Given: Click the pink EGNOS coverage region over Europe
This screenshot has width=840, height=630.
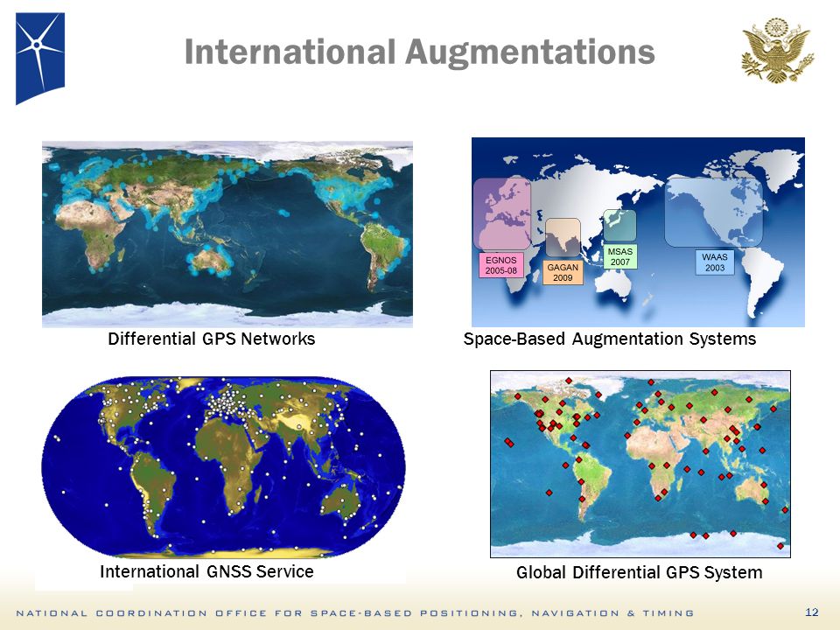Looking at the screenshot, I should (502, 213).
